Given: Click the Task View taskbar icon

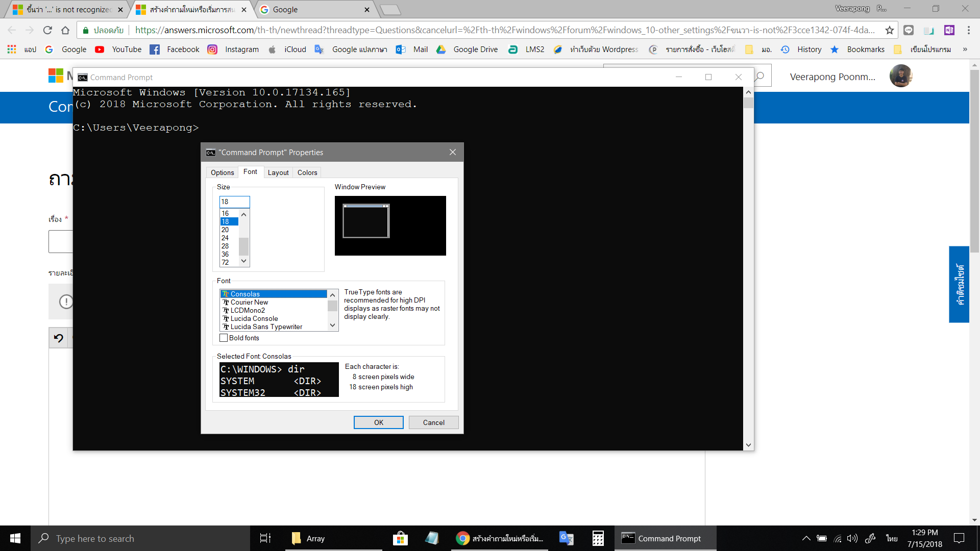Looking at the screenshot, I should (265, 538).
